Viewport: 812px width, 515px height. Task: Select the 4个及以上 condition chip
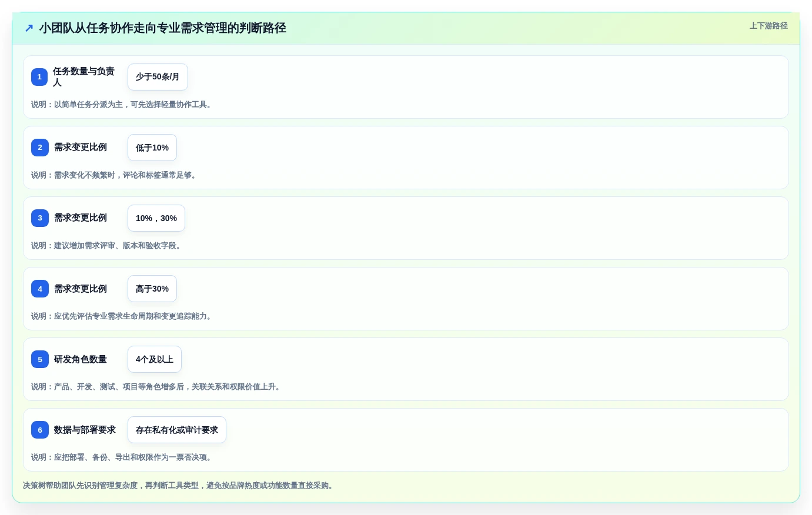pos(155,359)
